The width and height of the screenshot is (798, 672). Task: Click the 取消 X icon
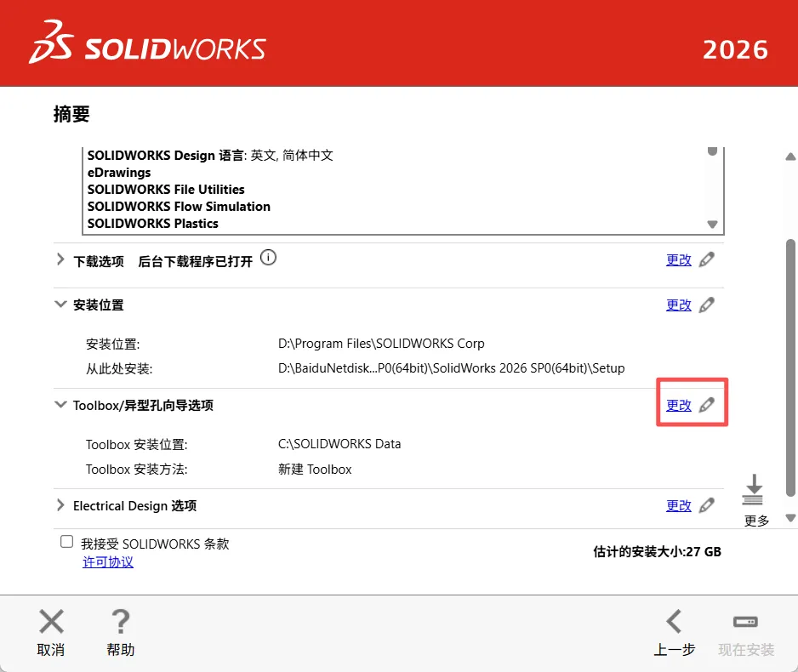(51, 621)
